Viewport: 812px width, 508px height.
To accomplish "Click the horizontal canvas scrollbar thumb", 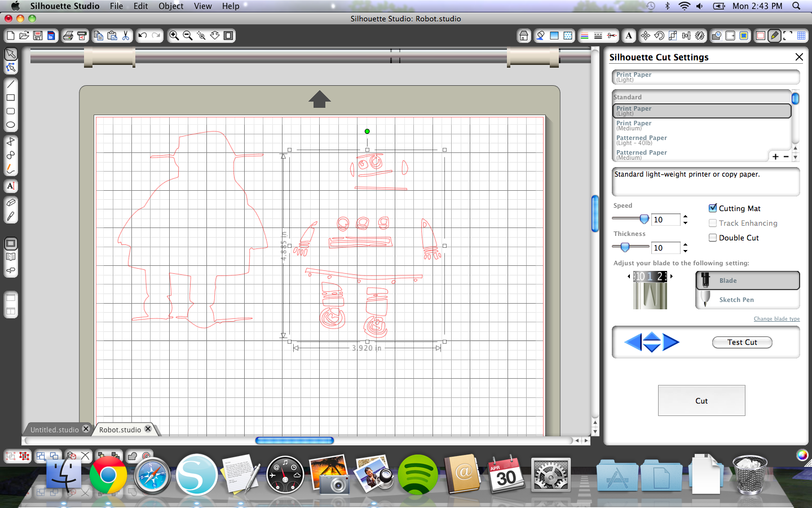I will tap(294, 440).
